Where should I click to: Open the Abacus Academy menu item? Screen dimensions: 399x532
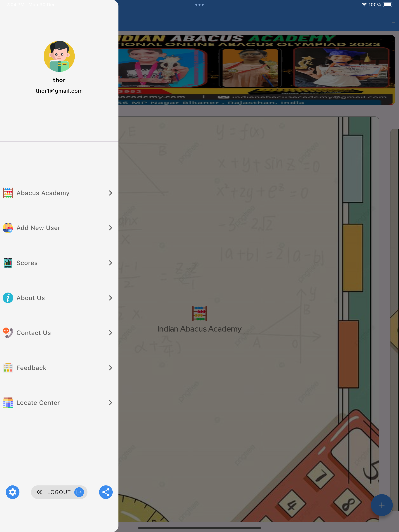tap(59, 193)
